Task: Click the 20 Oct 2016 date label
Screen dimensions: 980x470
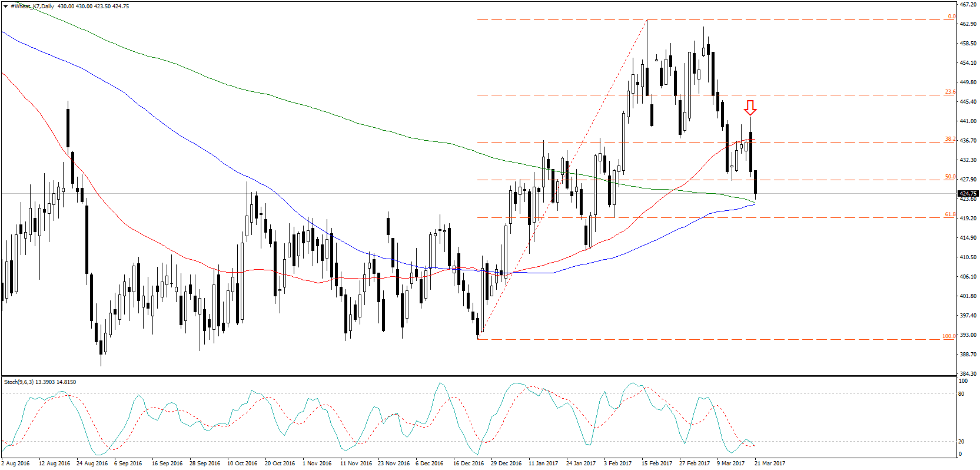Action: coord(280,464)
